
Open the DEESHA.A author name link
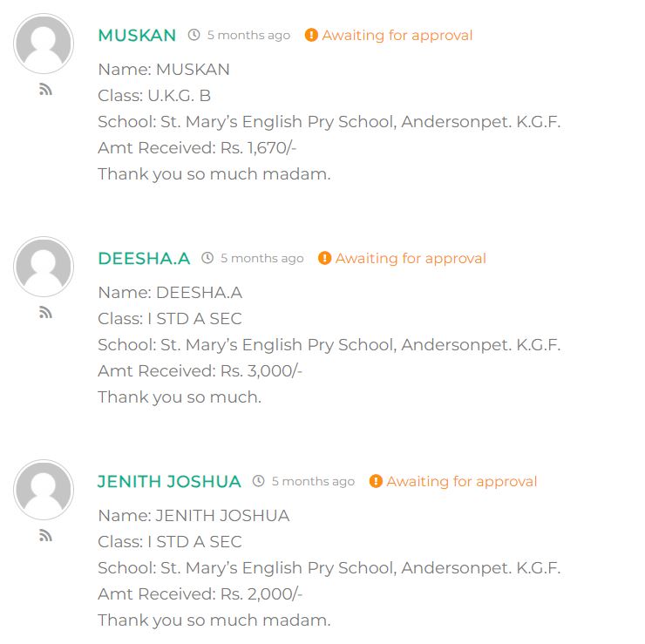144,259
